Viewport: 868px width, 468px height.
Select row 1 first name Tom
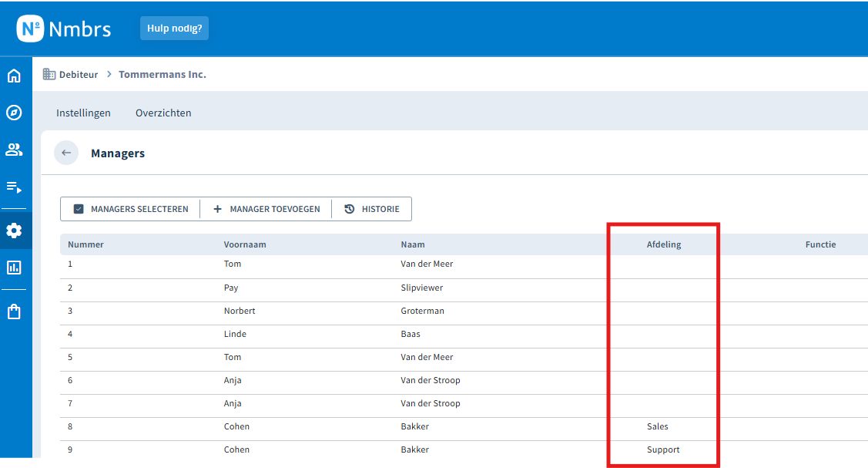coord(233,264)
